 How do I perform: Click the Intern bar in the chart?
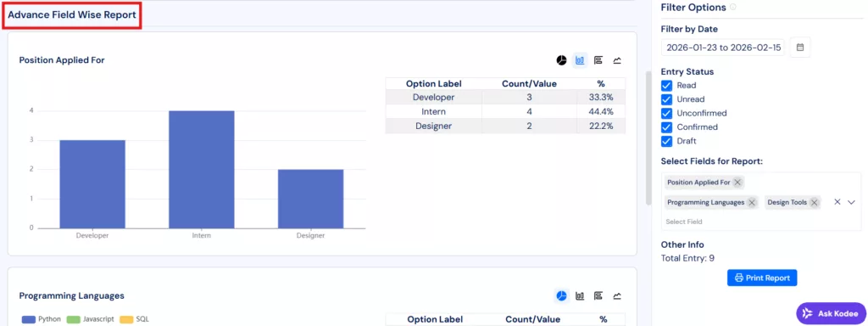[x=202, y=169]
